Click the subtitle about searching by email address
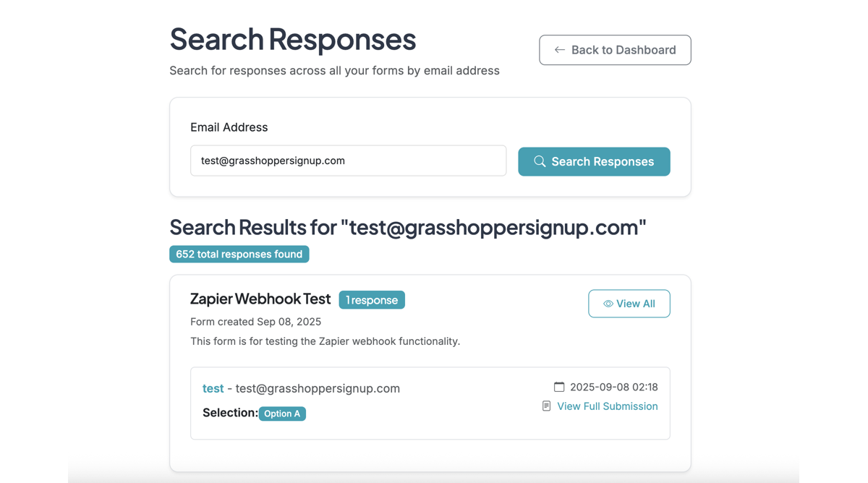Viewport: 868px width, 483px height. click(x=335, y=71)
